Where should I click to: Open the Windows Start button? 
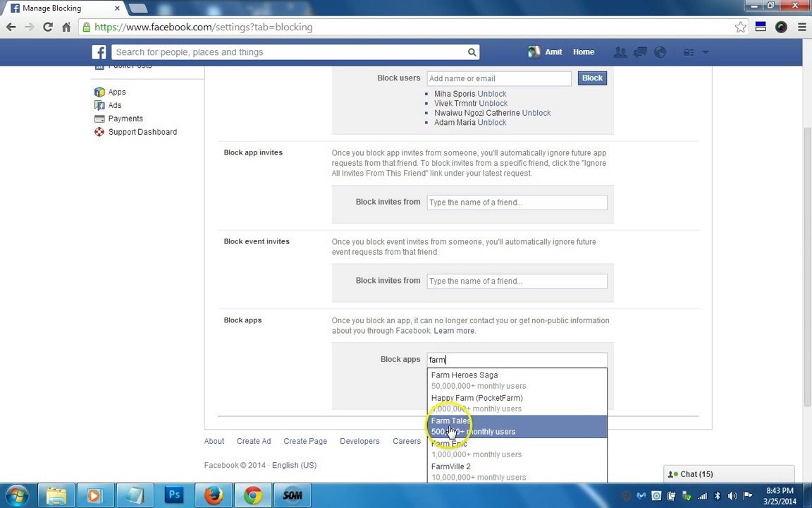[x=17, y=495]
